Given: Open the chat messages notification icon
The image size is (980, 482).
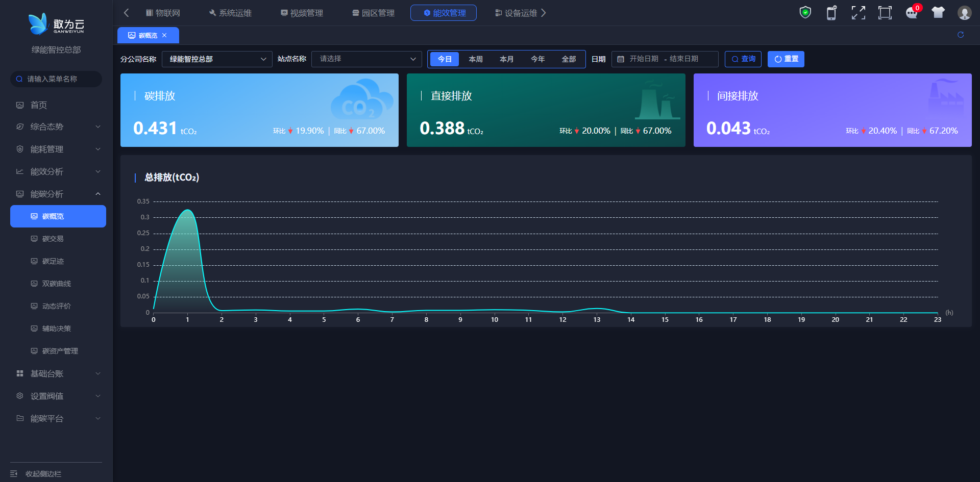Looking at the screenshot, I should (912, 13).
